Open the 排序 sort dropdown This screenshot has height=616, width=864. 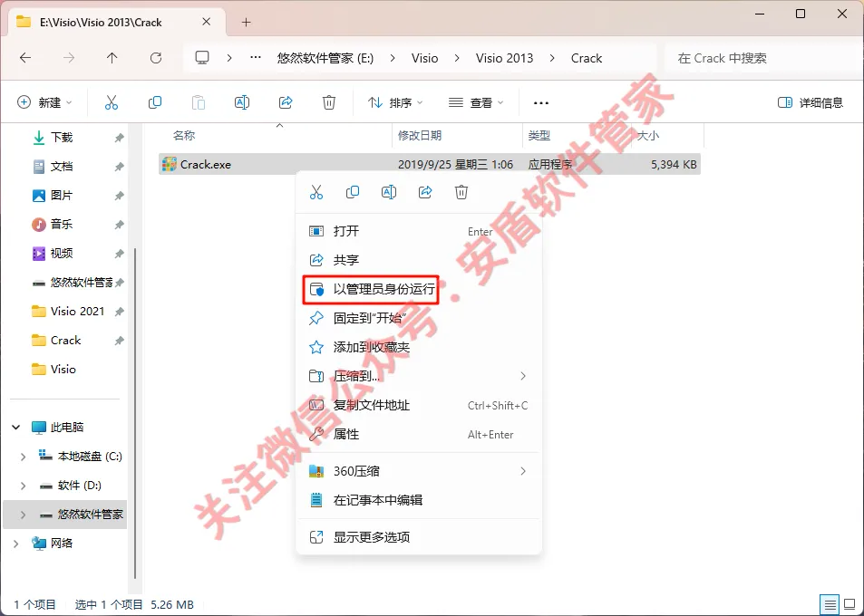[395, 102]
